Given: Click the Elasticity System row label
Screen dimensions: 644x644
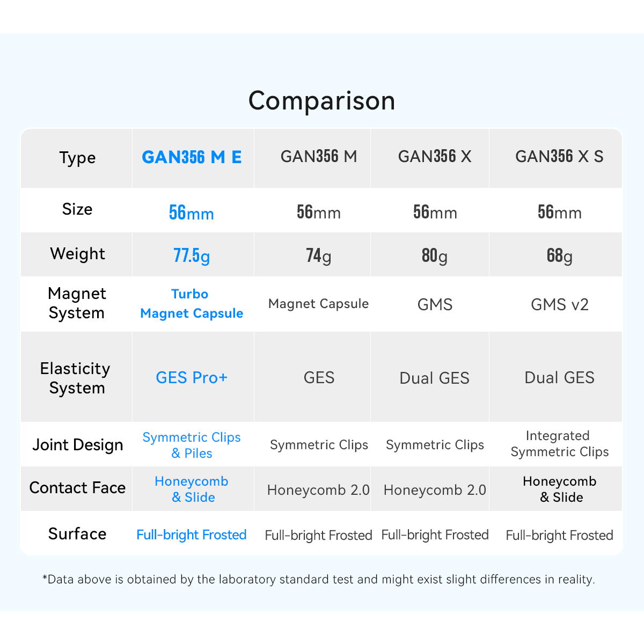Looking at the screenshot, I should (x=76, y=378).
